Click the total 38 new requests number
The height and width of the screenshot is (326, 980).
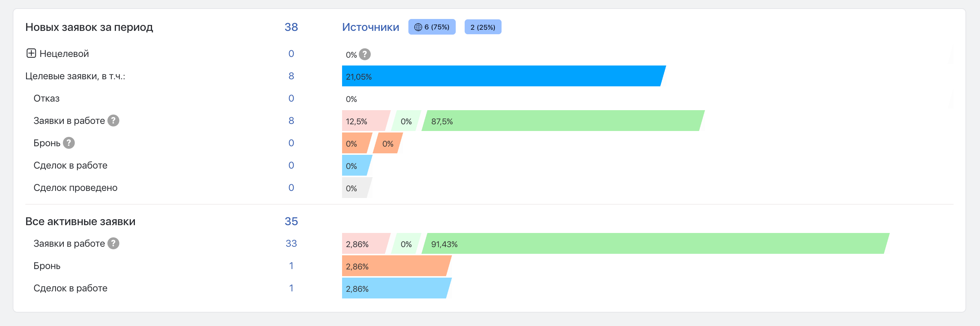point(291,27)
